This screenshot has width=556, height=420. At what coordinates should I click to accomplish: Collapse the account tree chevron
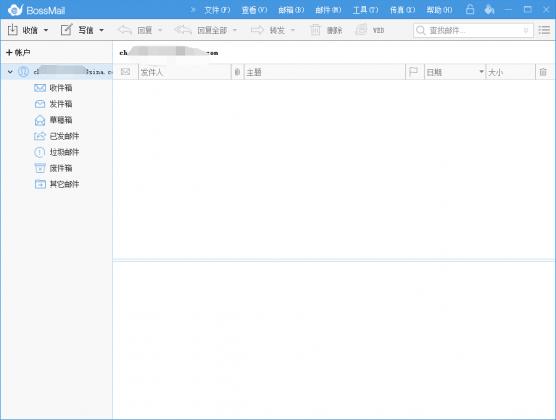[x=10, y=72]
